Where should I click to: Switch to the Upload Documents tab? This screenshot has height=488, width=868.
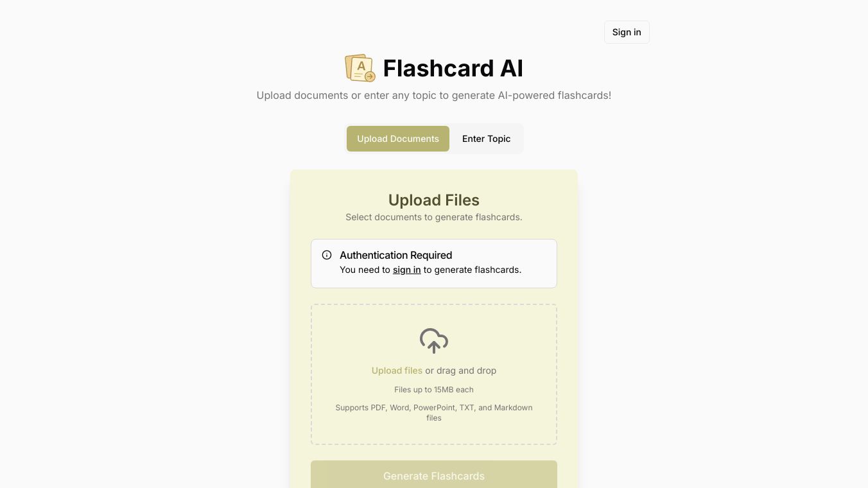click(398, 139)
